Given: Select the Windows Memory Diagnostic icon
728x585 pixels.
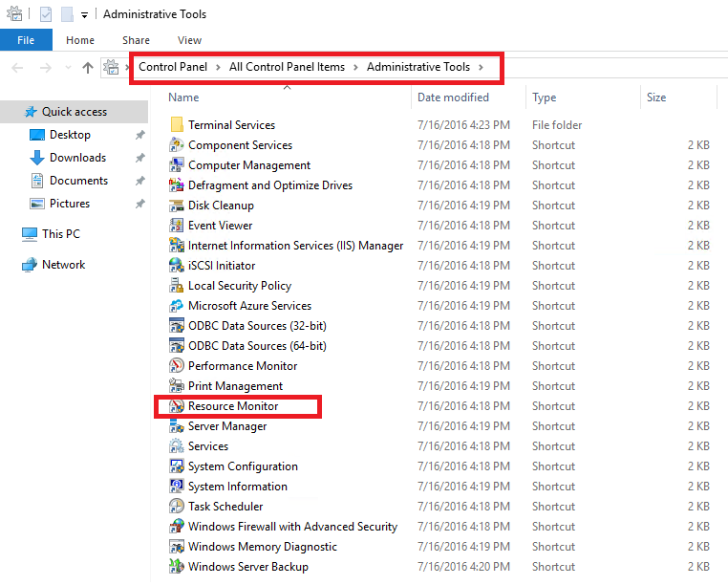Looking at the screenshot, I should (x=177, y=546).
